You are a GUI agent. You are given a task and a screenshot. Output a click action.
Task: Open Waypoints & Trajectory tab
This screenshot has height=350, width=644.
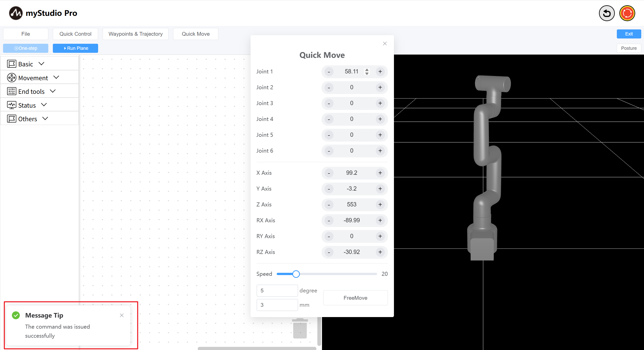click(135, 34)
